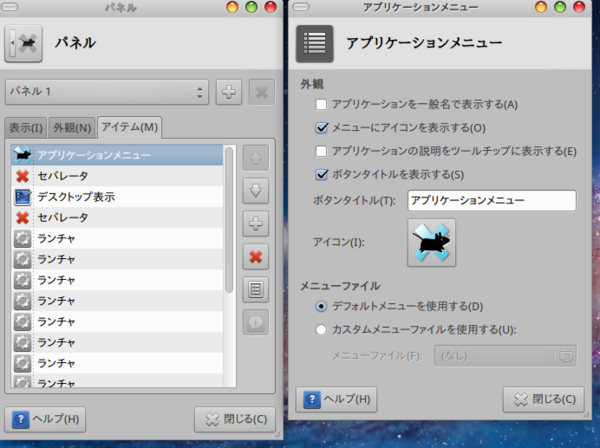Click ヘルプ(H) button in パネル window
Viewport: 600px width, 448px height.
click(45, 419)
